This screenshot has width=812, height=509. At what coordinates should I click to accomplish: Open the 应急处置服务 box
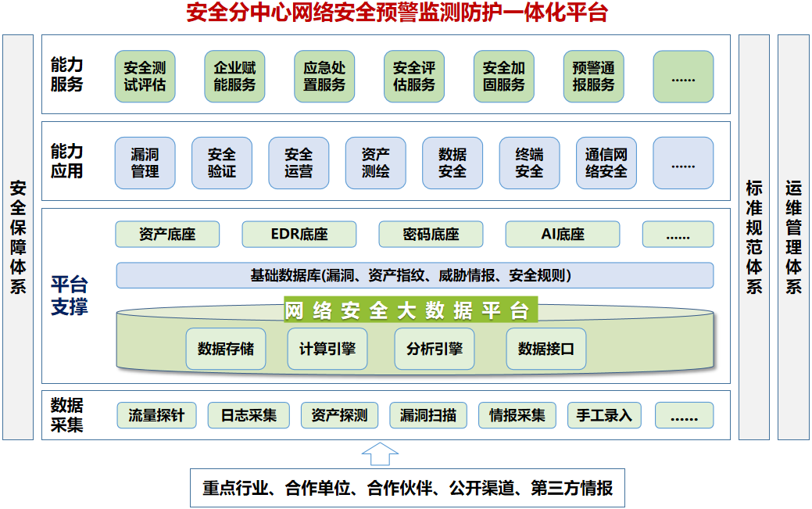pyautogui.click(x=324, y=77)
